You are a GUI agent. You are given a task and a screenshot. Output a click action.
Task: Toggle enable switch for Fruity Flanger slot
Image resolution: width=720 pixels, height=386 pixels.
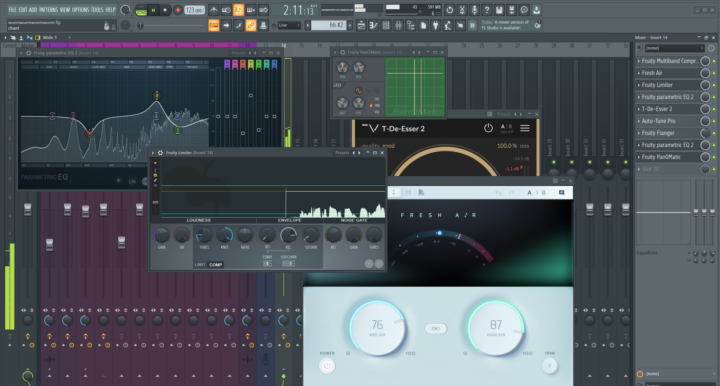point(714,133)
